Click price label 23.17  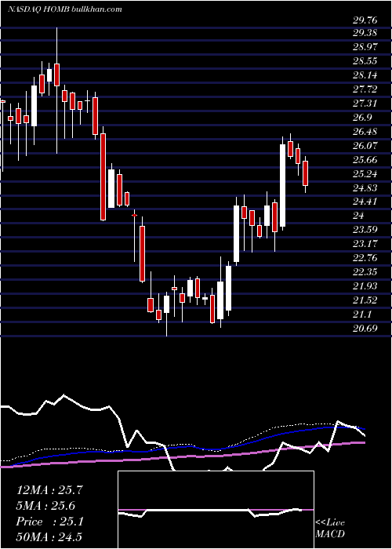click(x=365, y=244)
